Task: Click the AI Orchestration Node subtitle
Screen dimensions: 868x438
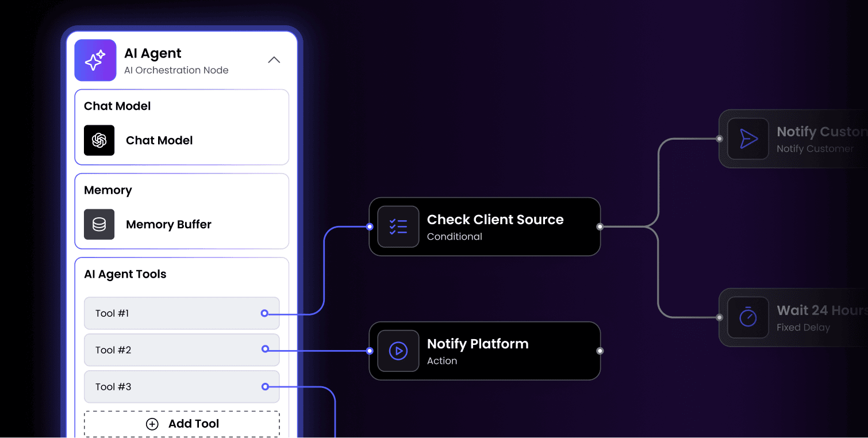Action: (x=176, y=70)
